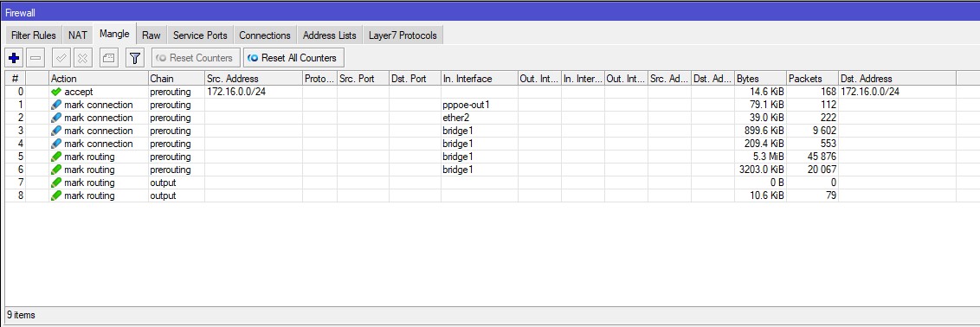The width and height of the screenshot is (980, 327).
Task: Click the mark connection icon in row 3
Action: pyautogui.click(x=56, y=131)
